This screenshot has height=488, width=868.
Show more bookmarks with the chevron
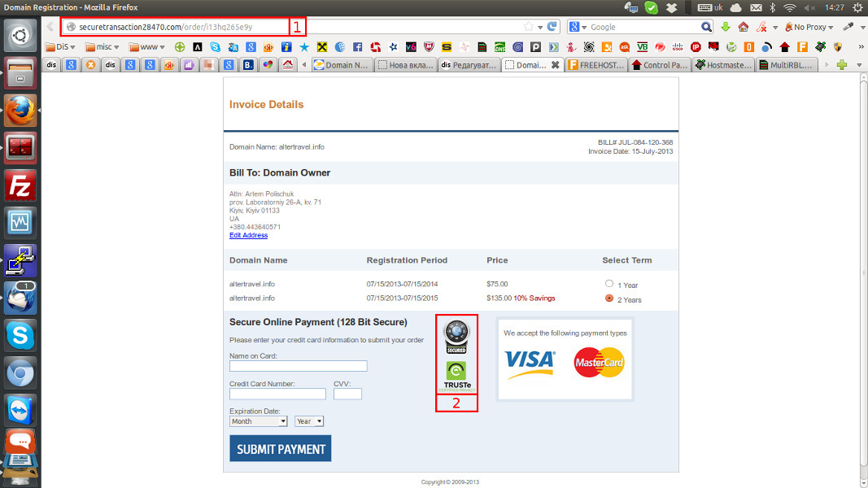click(861, 47)
